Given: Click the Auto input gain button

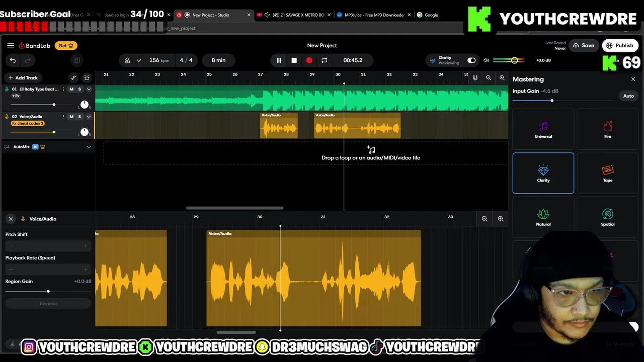Looking at the screenshot, I should (x=628, y=96).
